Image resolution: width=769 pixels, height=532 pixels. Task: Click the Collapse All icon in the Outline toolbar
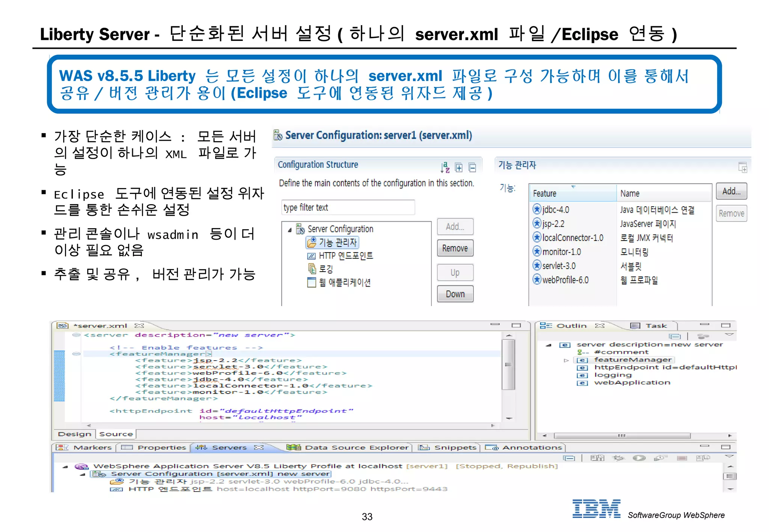pos(674,336)
